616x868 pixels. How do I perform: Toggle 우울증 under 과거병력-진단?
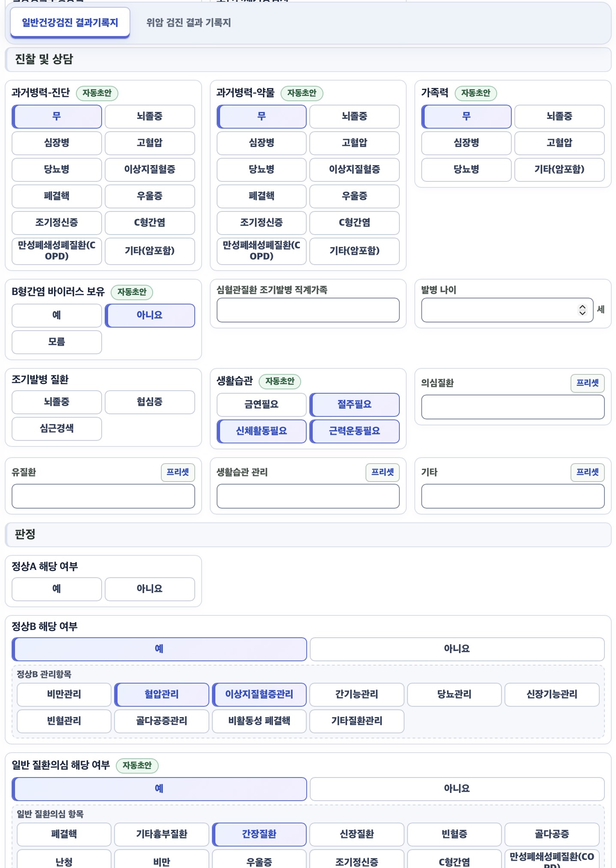pyautogui.click(x=150, y=196)
